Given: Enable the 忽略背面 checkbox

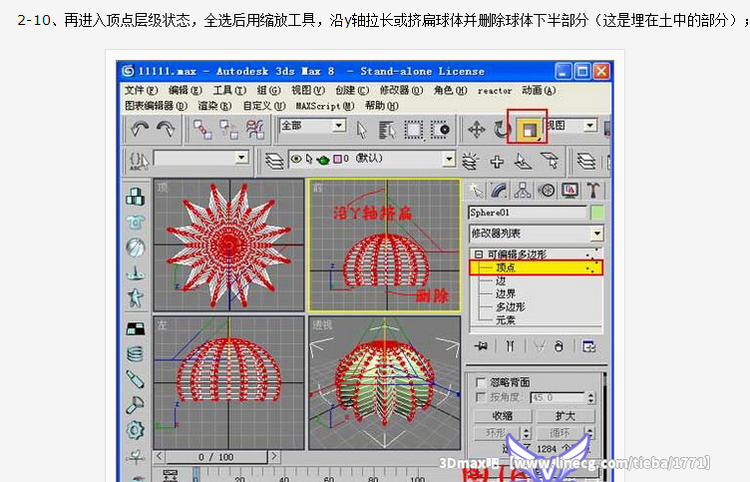Looking at the screenshot, I should tap(481, 382).
